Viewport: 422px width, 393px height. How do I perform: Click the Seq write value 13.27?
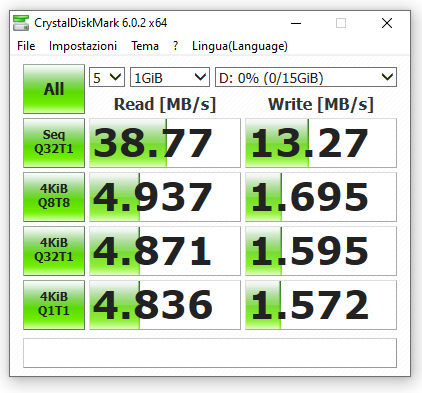pyautogui.click(x=321, y=143)
